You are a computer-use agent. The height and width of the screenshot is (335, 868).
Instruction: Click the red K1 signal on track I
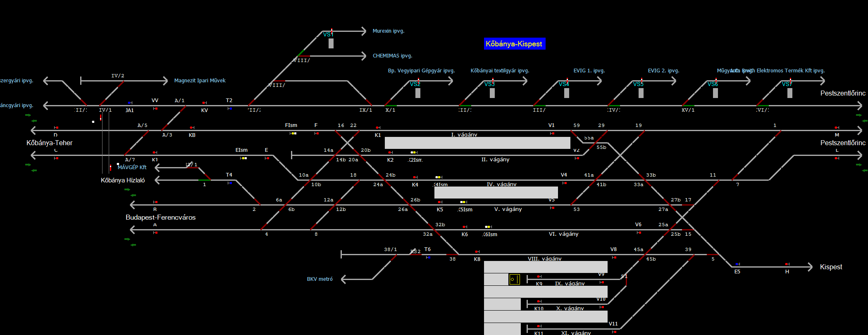coord(378,128)
